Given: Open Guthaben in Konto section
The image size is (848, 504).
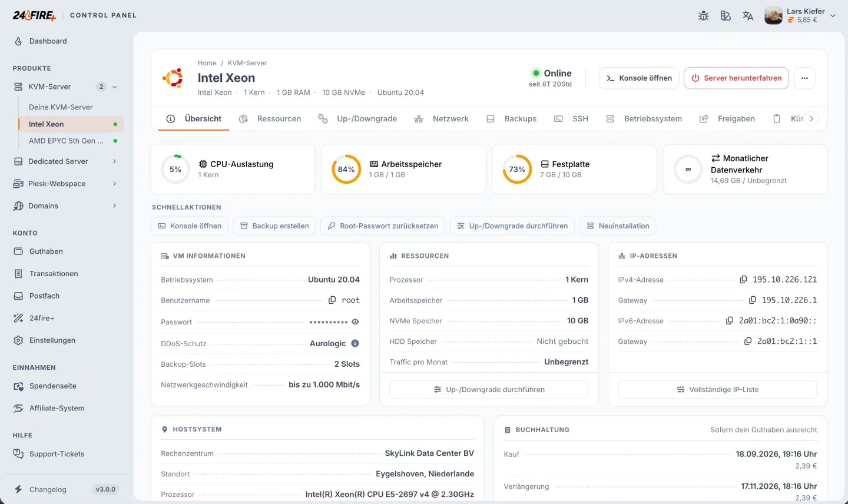Looking at the screenshot, I should pyautogui.click(x=46, y=251).
